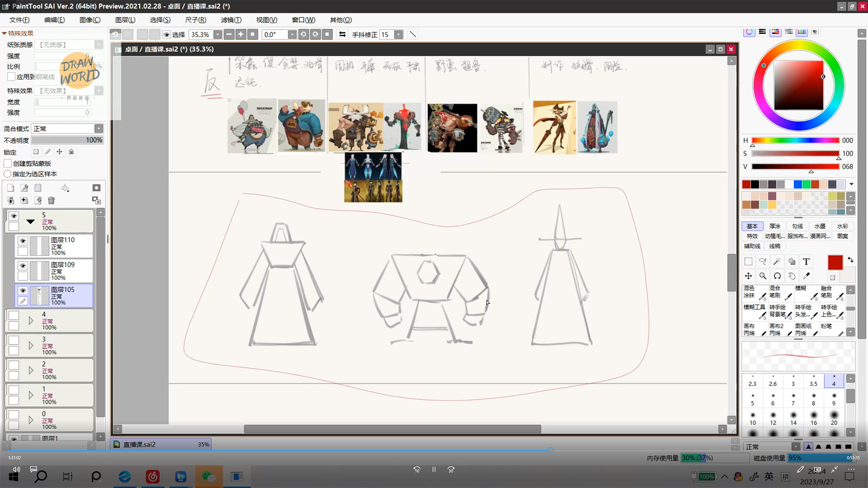Image resolution: width=868 pixels, height=488 pixels.
Task: Select the magic wand tool
Action: 777,262
